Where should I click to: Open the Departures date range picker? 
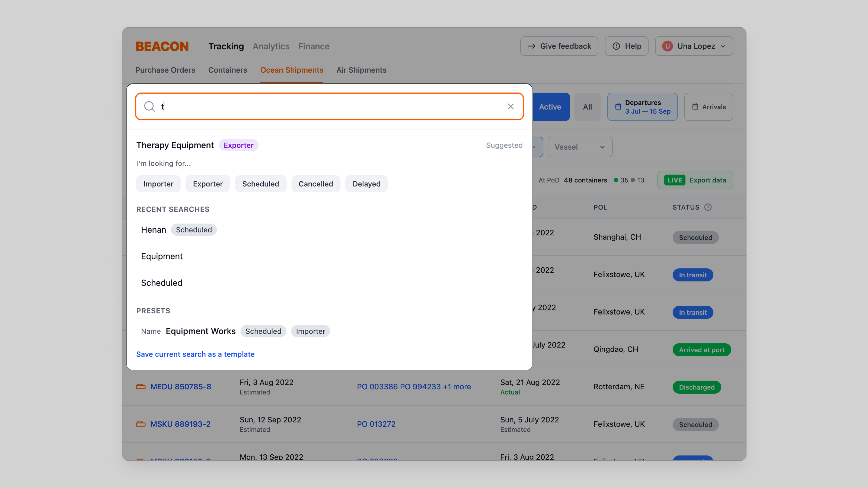642,107
